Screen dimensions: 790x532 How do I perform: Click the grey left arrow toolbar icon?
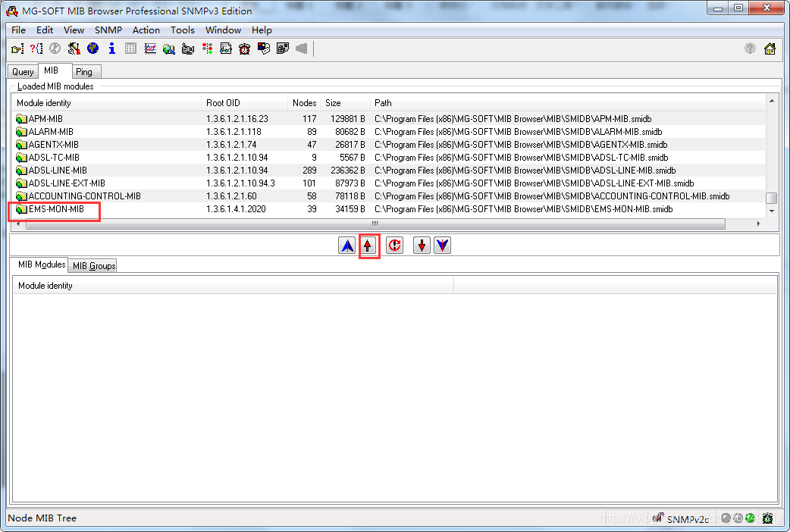coord(301,49)
